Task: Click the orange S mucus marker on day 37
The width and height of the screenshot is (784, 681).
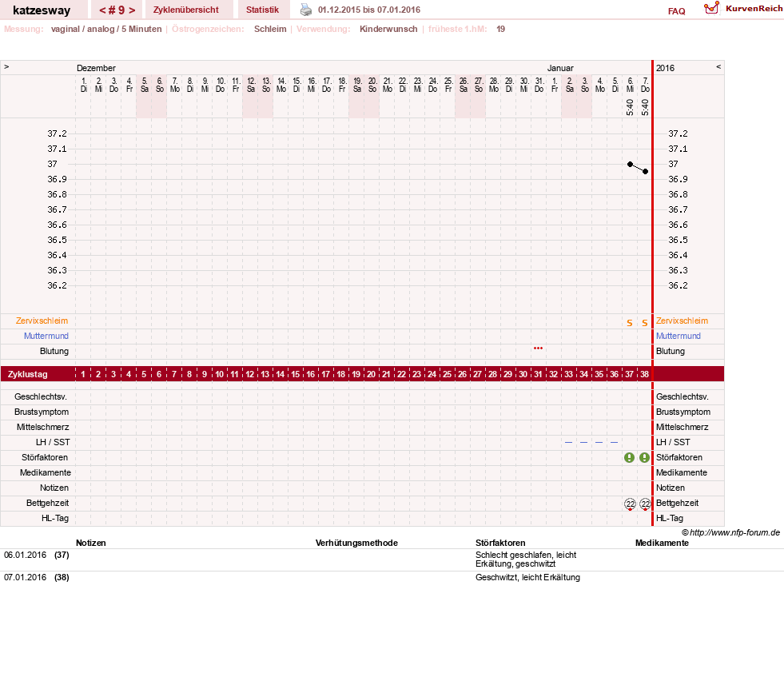Action: (x=630, y=323)
